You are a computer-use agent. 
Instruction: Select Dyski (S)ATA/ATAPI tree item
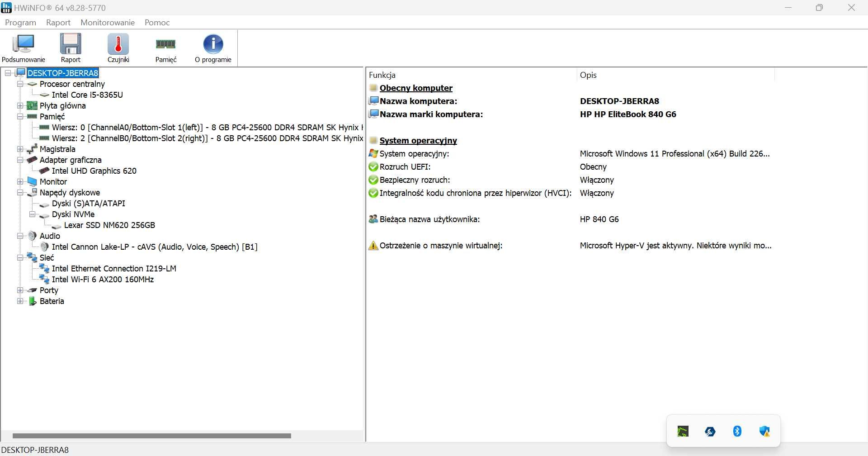pyautogui.click(x=89, y=203)
